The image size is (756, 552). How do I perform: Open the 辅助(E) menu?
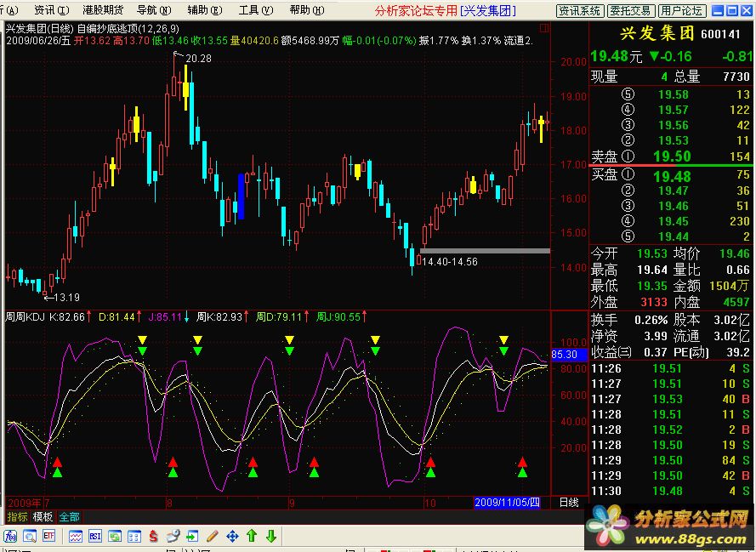205,10
